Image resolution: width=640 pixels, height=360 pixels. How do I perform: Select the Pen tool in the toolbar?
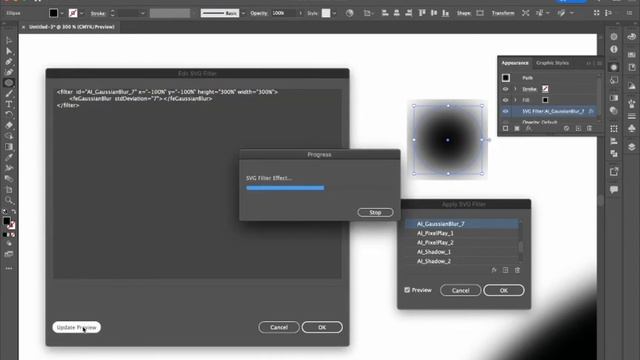pyautogui.click(x=9, y=62)
